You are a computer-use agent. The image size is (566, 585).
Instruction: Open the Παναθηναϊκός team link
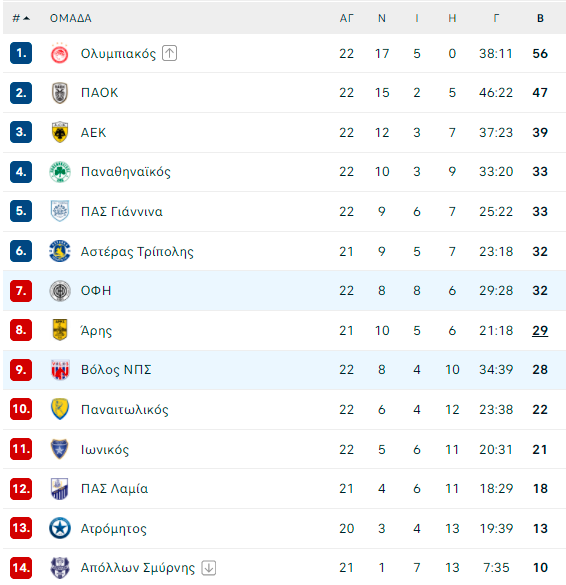pos(126,172)
